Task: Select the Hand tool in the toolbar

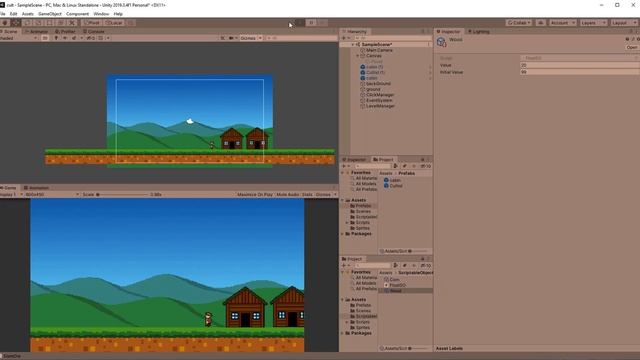Action: (x=5, y=23)
